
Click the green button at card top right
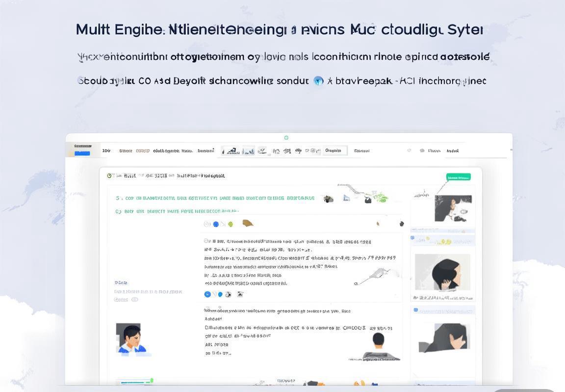[x=459, y=177]
